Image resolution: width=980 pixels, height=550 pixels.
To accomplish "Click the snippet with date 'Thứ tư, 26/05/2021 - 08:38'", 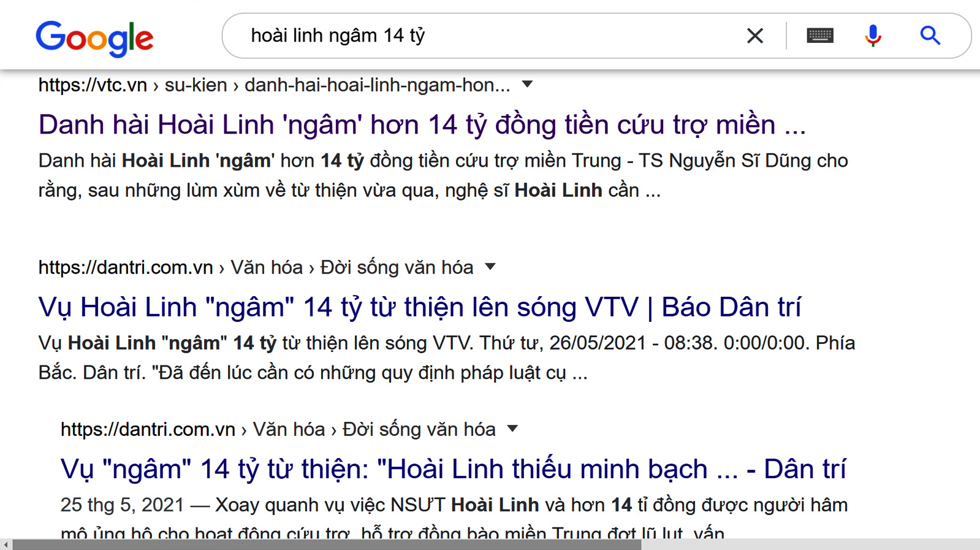I will coord(447,358).
